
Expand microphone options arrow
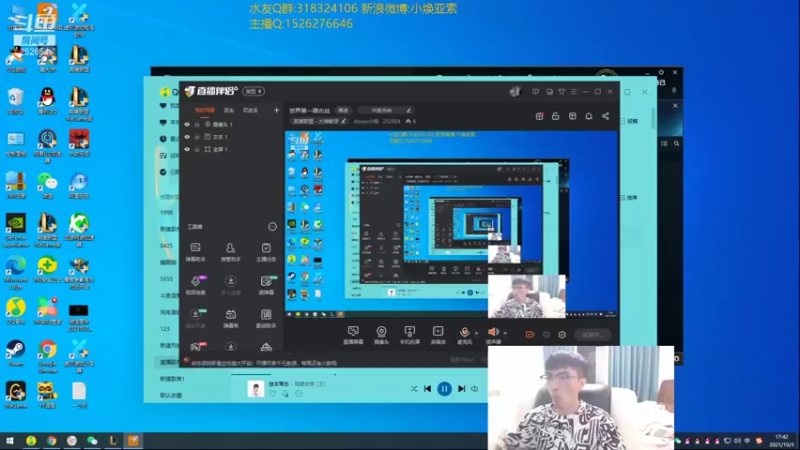[x=477, y=333]
